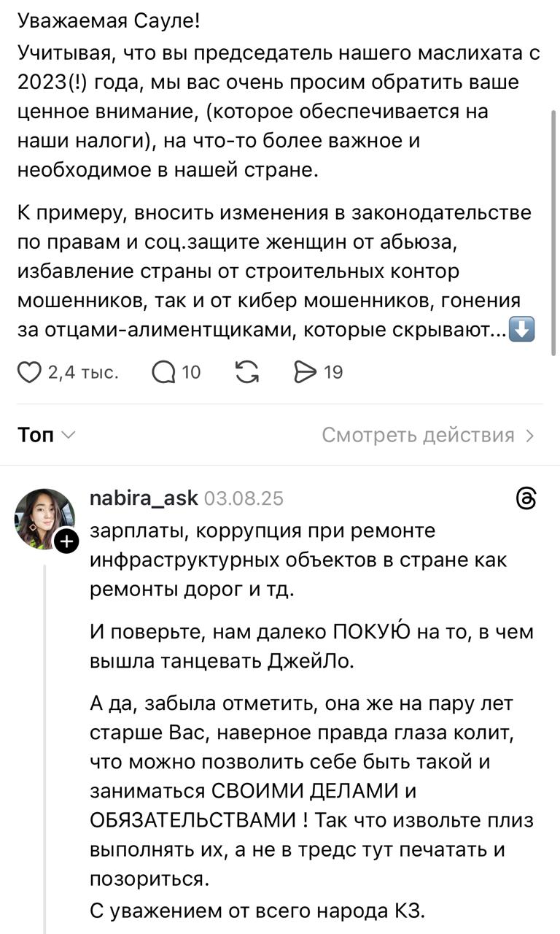Click the reply date 03.08.25

(244, 499)
